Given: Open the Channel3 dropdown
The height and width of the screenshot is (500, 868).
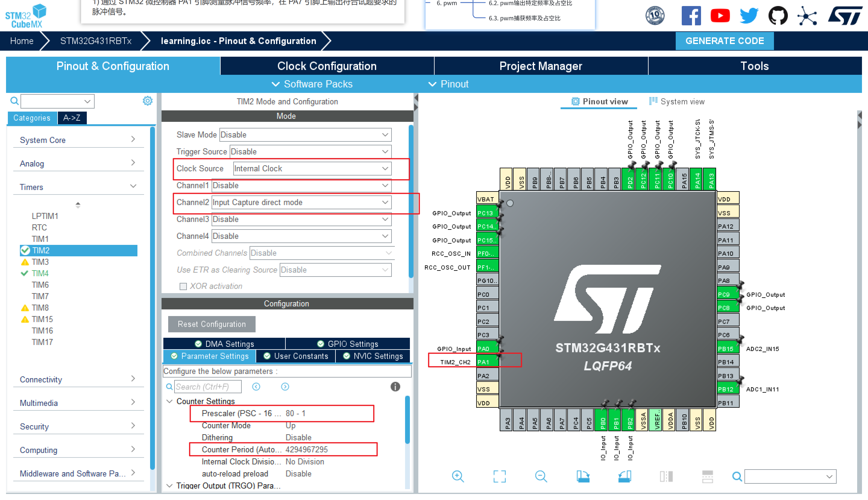Looking at the screenshot, I should point(301,219).
